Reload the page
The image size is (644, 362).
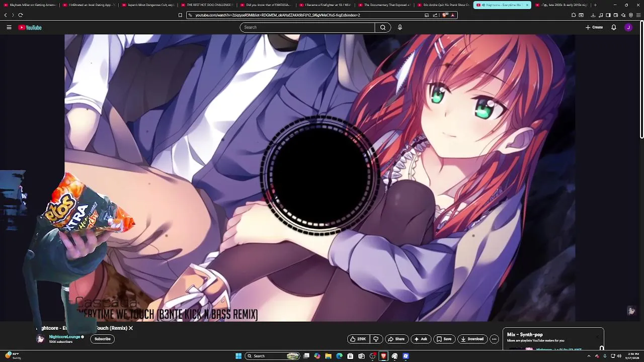coord(21,15)
